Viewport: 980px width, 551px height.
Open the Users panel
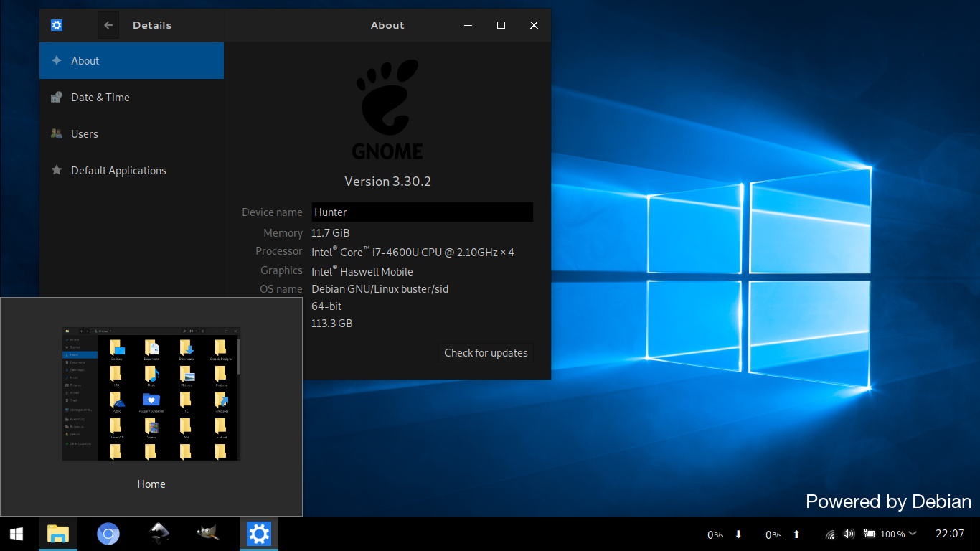pyautogui.click(x=132, y=134)
